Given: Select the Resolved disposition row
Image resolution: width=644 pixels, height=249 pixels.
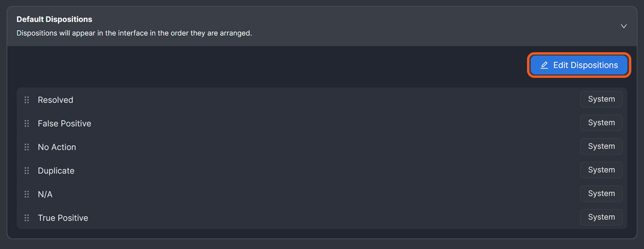Looking at the screenshot, I should [x=55, y=100].
